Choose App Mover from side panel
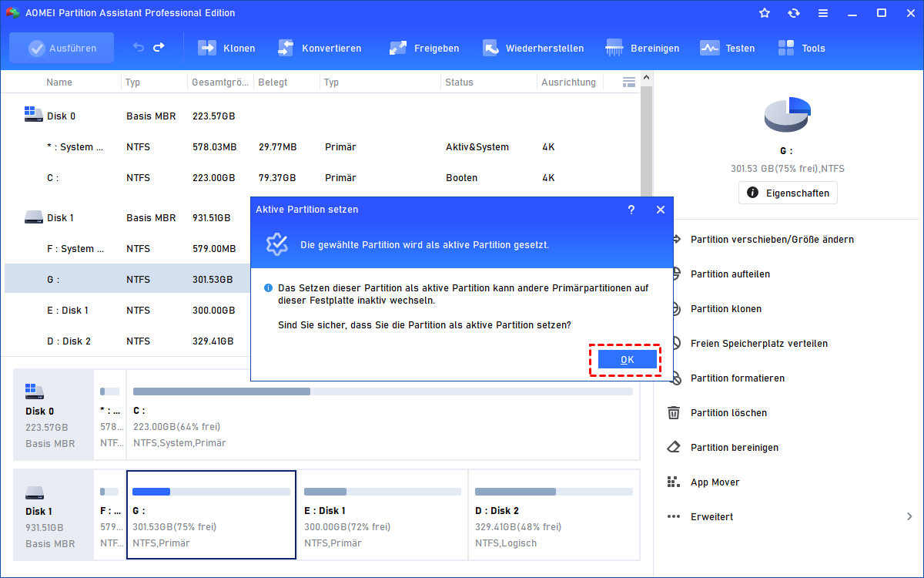This screenshot has width=924, height=578. click(715, 482)
